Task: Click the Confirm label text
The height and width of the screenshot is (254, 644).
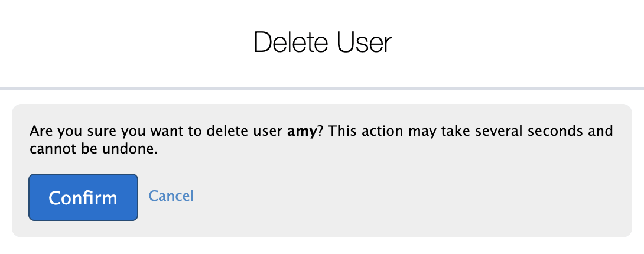Action: pyautogui.click(x=83, y=198)
